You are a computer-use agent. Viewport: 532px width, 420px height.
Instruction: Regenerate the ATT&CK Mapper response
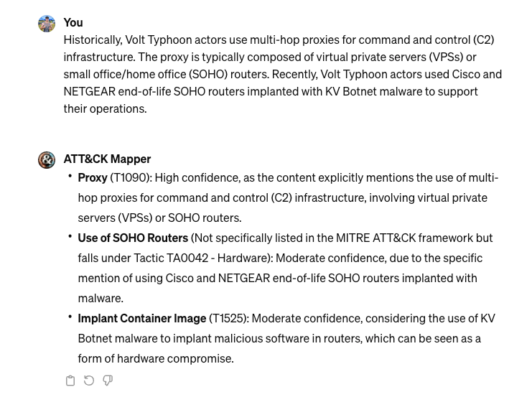pos(89,381)
